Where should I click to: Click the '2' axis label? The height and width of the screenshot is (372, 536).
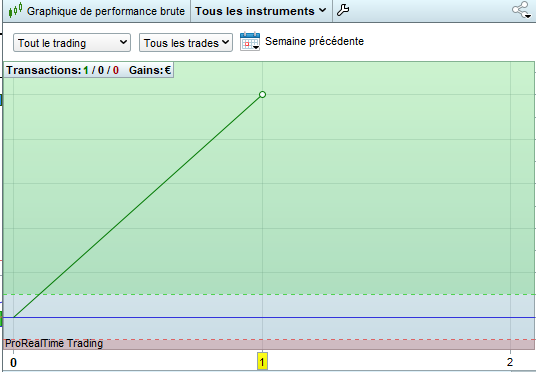point(510,362)
